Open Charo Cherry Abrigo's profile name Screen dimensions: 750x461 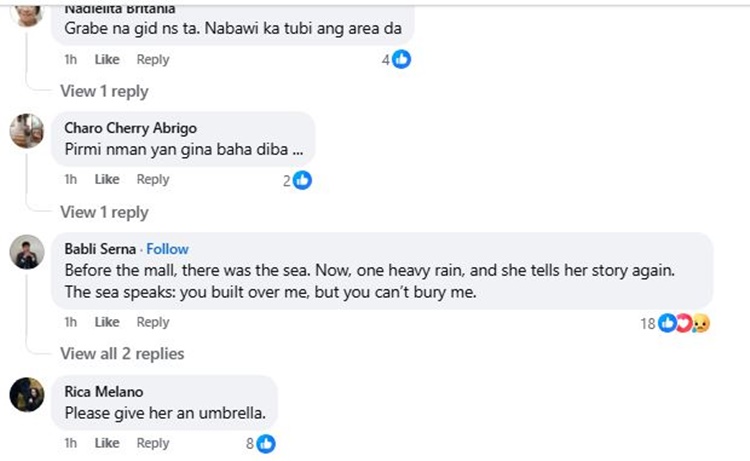(x=130, y=128)
